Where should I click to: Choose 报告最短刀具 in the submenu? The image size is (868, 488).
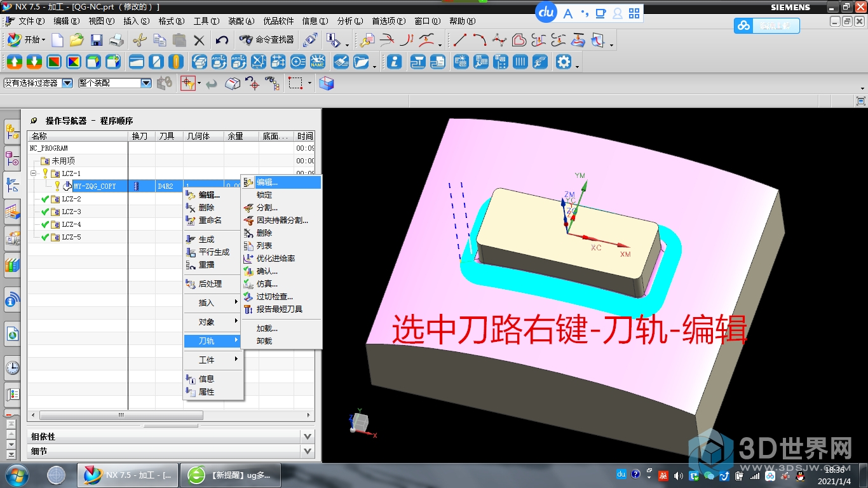281,309
